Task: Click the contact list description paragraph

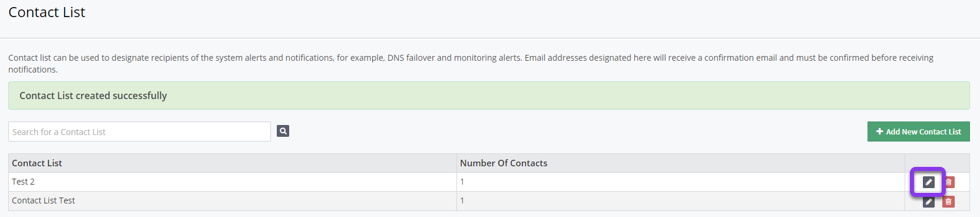Action: tap(471, 64)
